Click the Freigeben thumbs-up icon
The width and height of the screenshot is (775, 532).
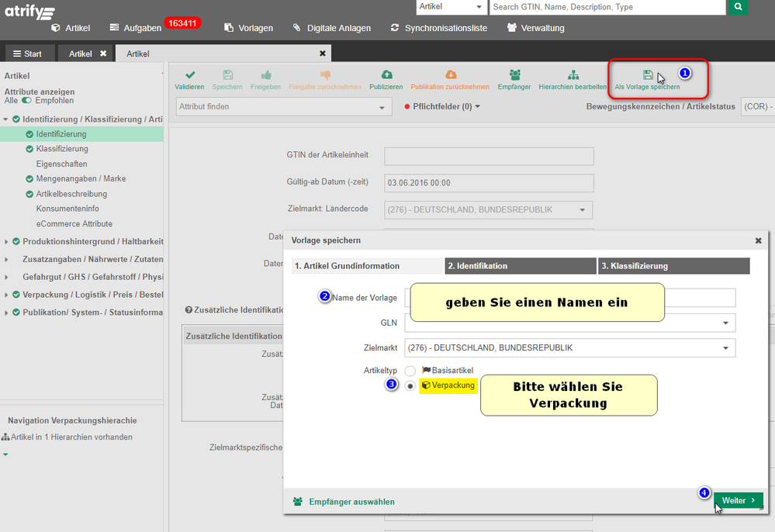266,75
